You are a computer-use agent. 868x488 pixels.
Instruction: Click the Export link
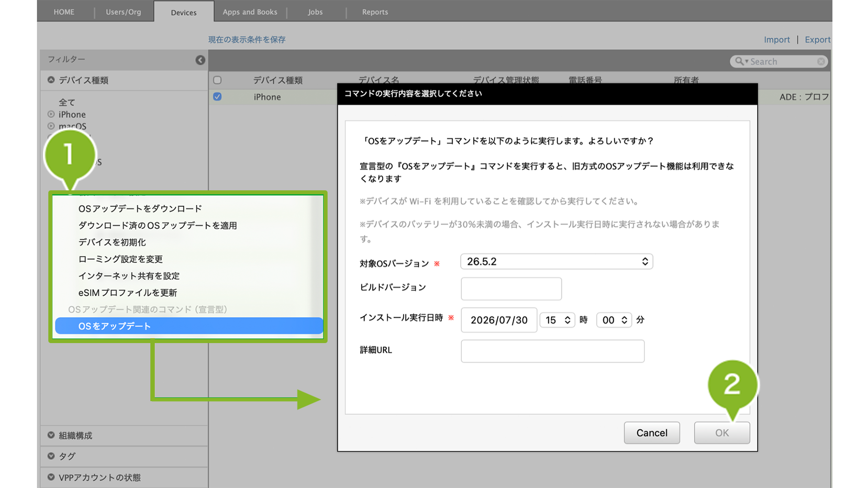[x=818, y=40]
